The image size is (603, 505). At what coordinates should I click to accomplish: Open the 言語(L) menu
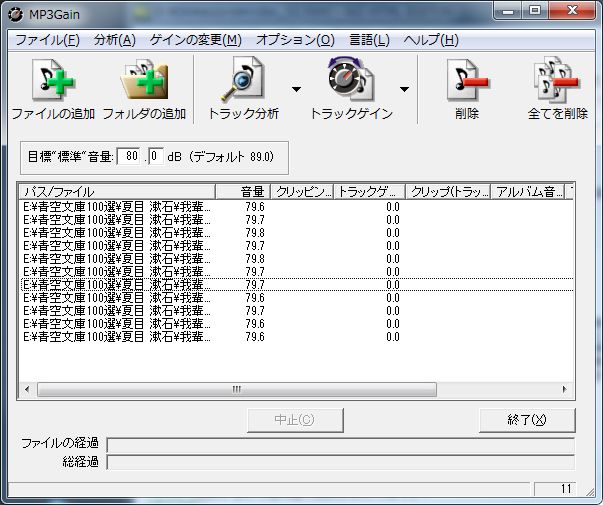click(x=369, y=40)
